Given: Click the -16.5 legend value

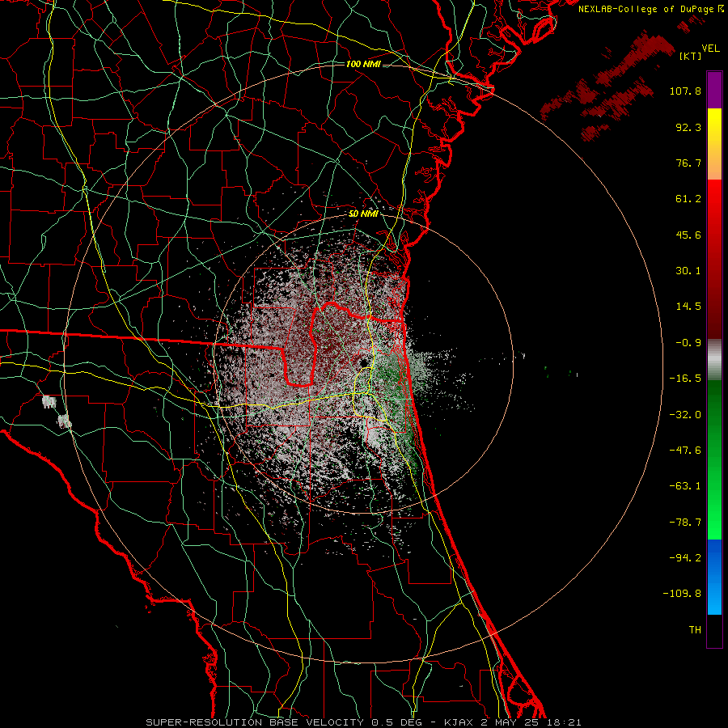Looking at the screenshot, I should pos(685,379).
